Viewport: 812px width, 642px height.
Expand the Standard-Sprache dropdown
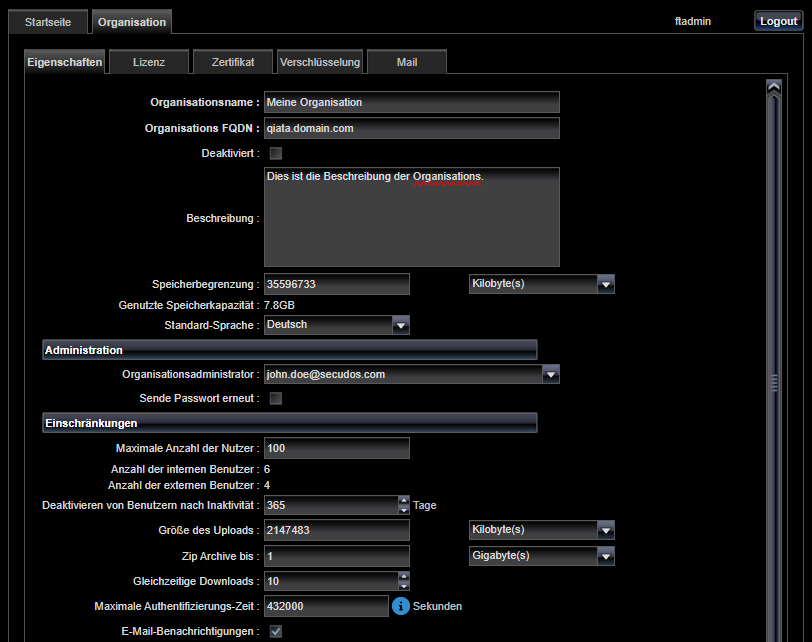pyautogui.click(x=400, y=325)
